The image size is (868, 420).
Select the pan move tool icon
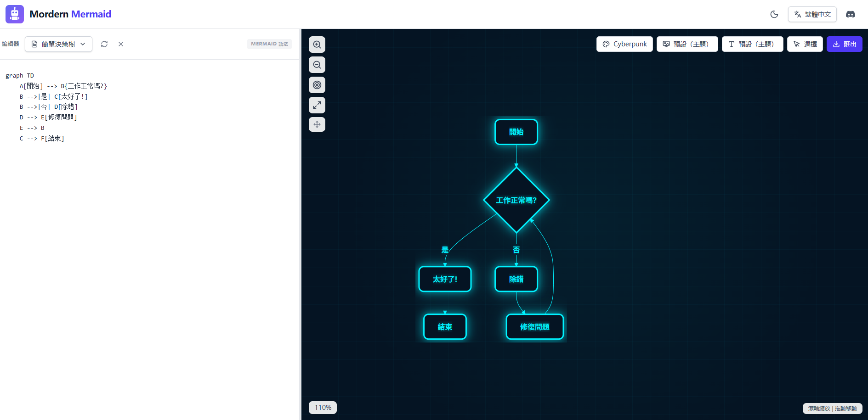(317, 124)
